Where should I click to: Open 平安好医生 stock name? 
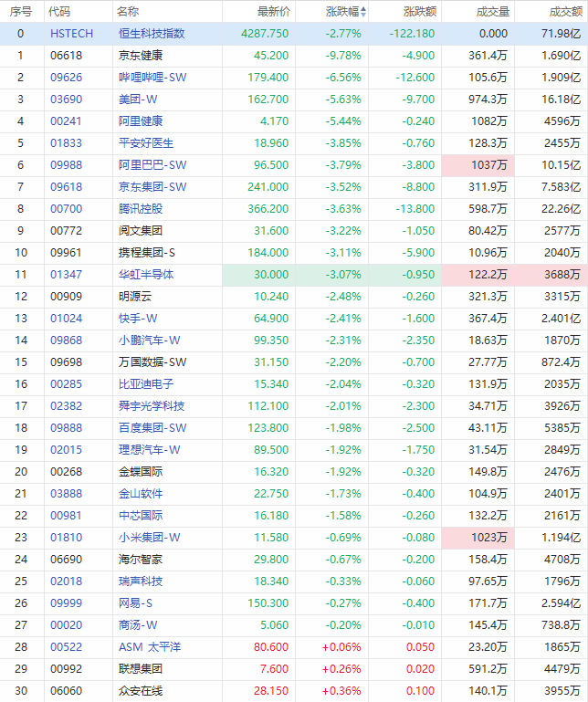(x=146, y=143)
